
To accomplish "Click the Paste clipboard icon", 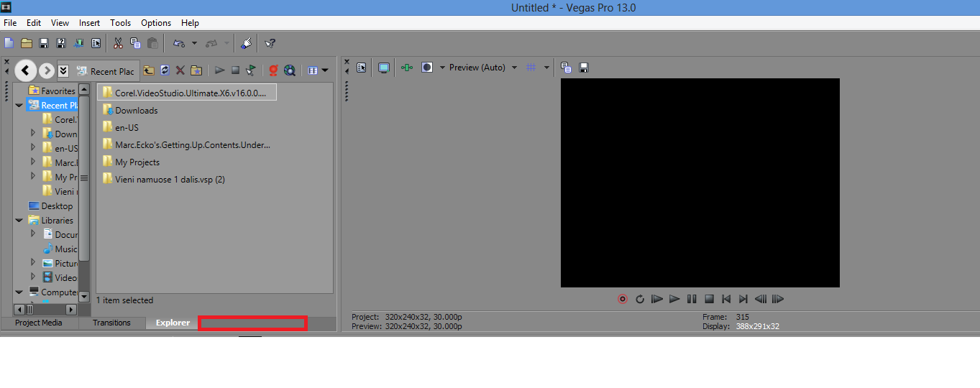I will [152, 43].
